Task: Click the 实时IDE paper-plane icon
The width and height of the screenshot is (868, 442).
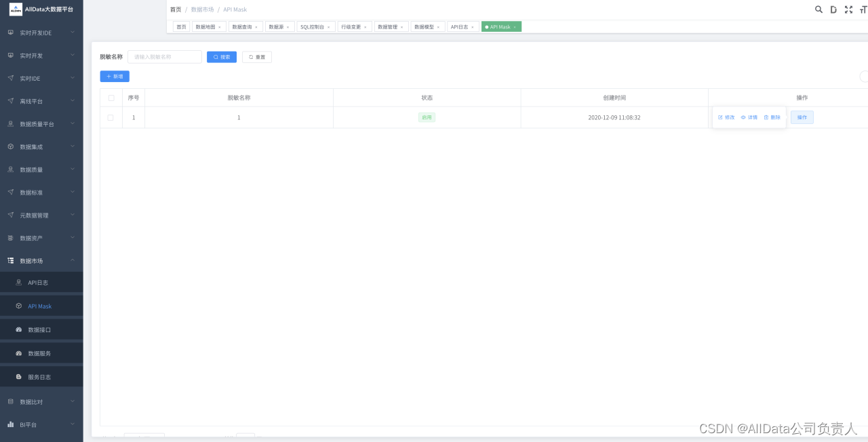Action: coord(11,78)
